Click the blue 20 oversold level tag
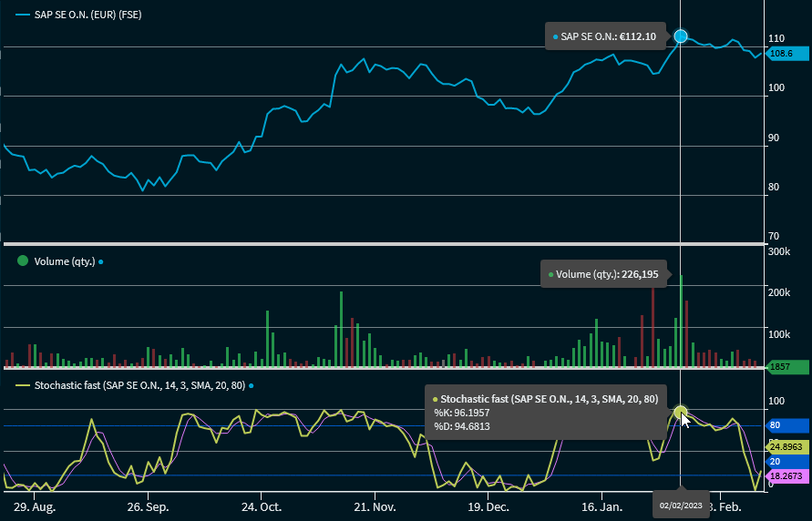This screenshot has width=812, height=521. [786, 461]
